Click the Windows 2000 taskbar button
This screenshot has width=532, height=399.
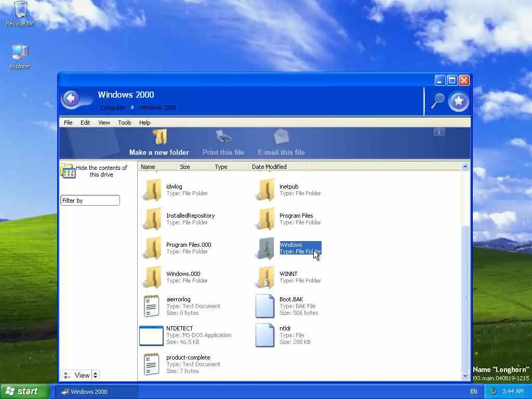coord(97,392)
